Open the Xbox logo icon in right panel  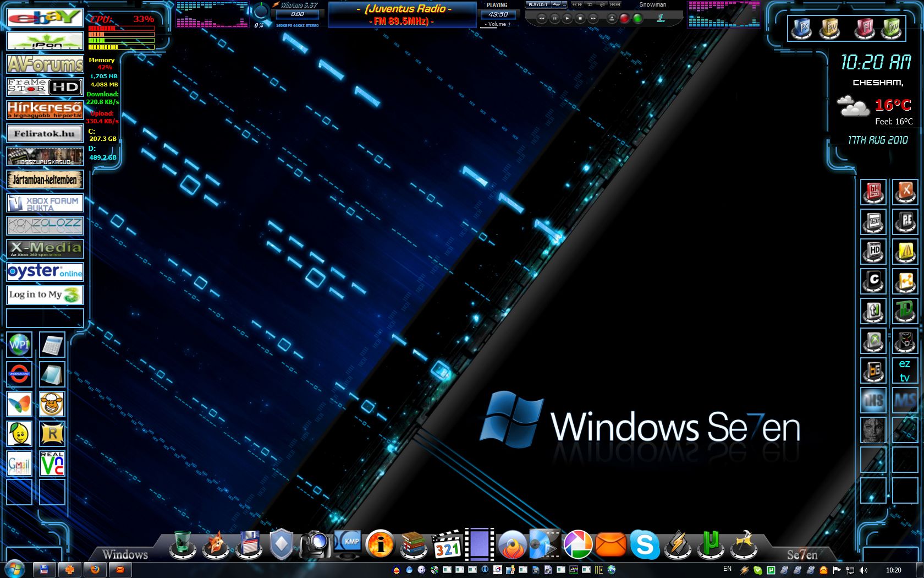(x=873, y=341)
